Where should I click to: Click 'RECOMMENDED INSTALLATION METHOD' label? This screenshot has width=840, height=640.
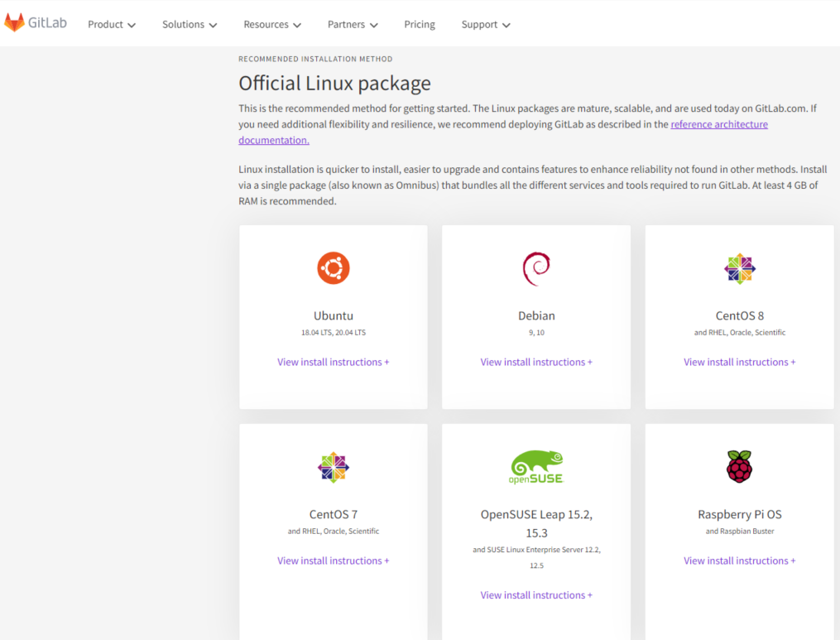click(x=315, y=59)
